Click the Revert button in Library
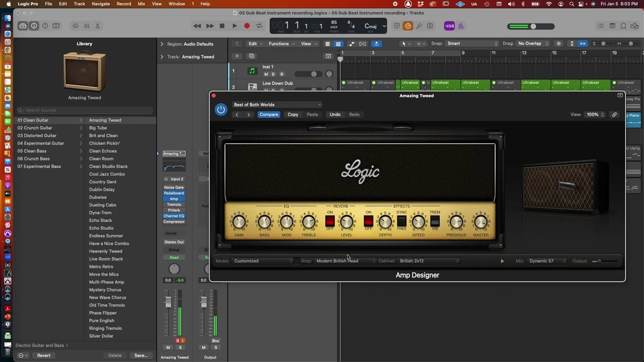The width and height of the screenshot is (644, 362). click(x=44, y=355)
